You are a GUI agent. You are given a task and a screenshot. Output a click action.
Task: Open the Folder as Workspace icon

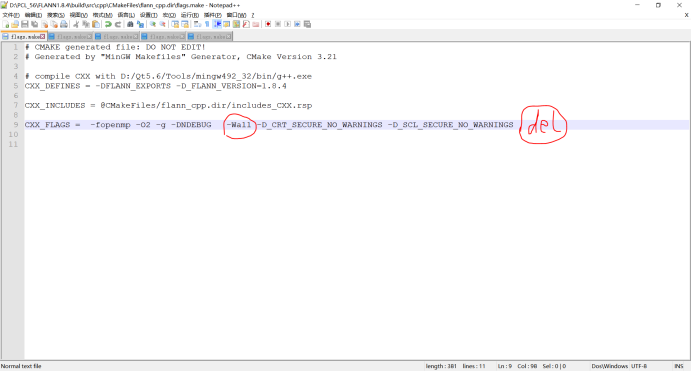coord(256,24)
